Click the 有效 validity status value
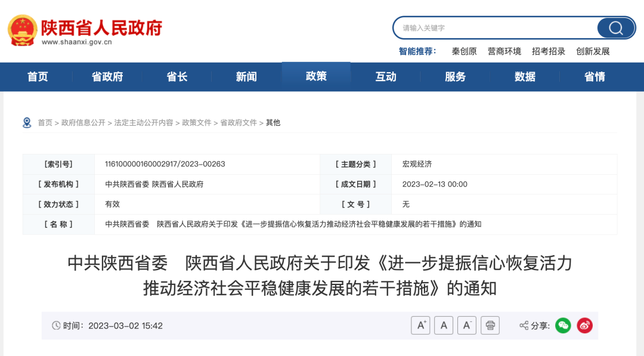This screenshot has height=356, width=644. 113,204
